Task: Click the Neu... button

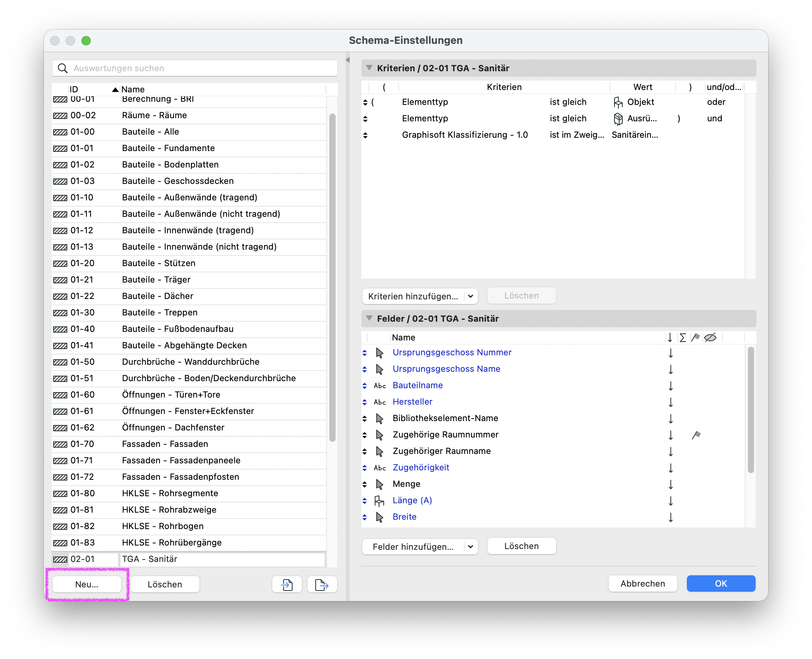Action: pos(87,585)
